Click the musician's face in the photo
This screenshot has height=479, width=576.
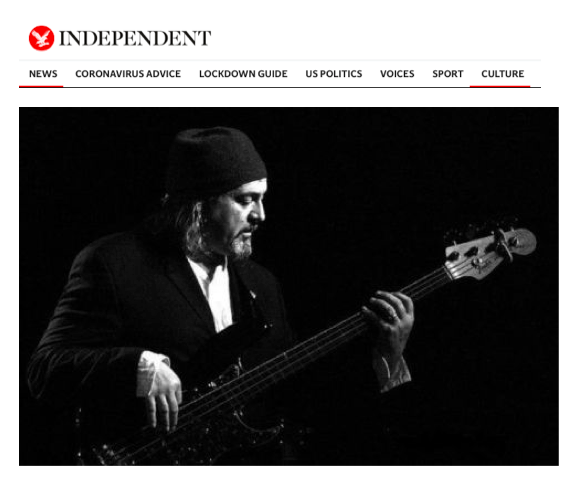tap(242, 219)
